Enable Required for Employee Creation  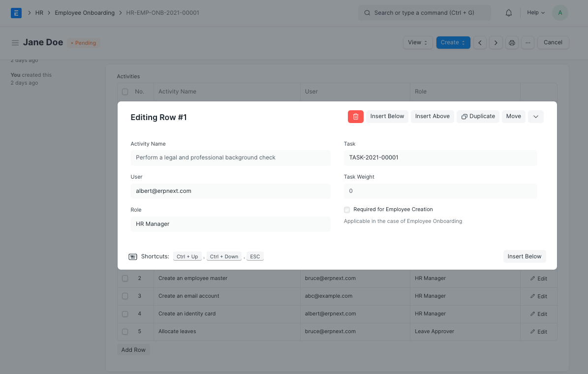pyautogui.click(x=347, y=210)
